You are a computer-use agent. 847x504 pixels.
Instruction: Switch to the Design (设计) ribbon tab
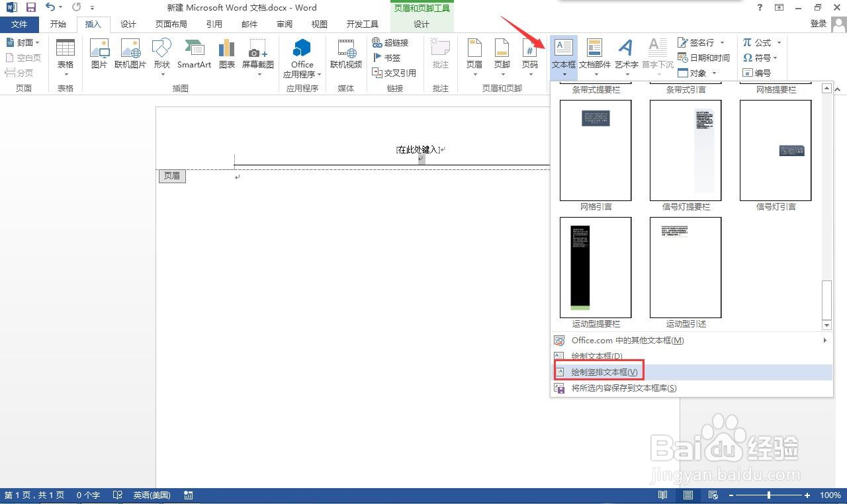click(128, 24)
